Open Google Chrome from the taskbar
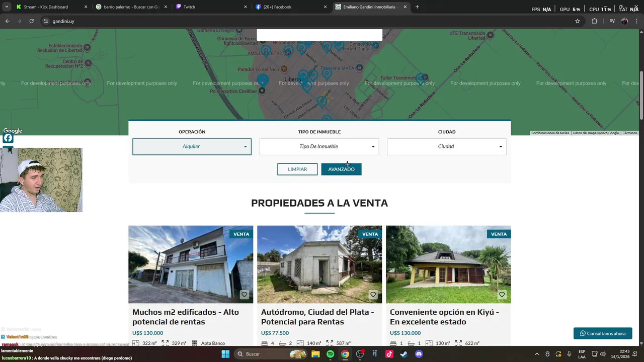The image size is (644, 362). [345, 354]
